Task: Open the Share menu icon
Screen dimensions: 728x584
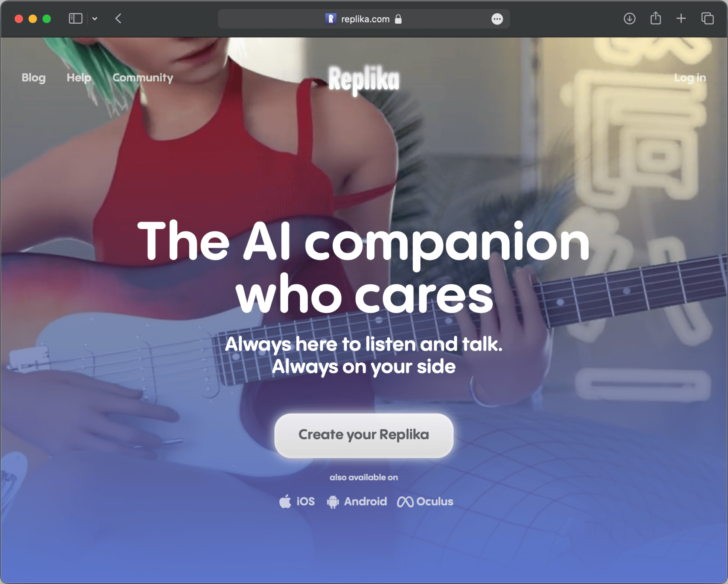Action: [656, 18]
